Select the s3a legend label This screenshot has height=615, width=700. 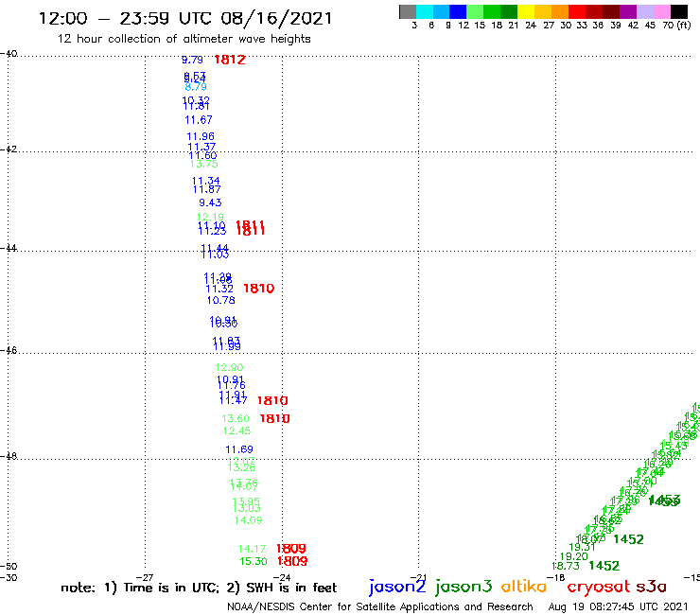tap(652, 588)
